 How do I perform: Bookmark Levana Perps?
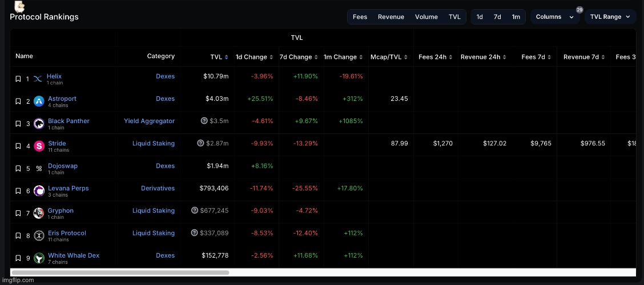(18, 191)
